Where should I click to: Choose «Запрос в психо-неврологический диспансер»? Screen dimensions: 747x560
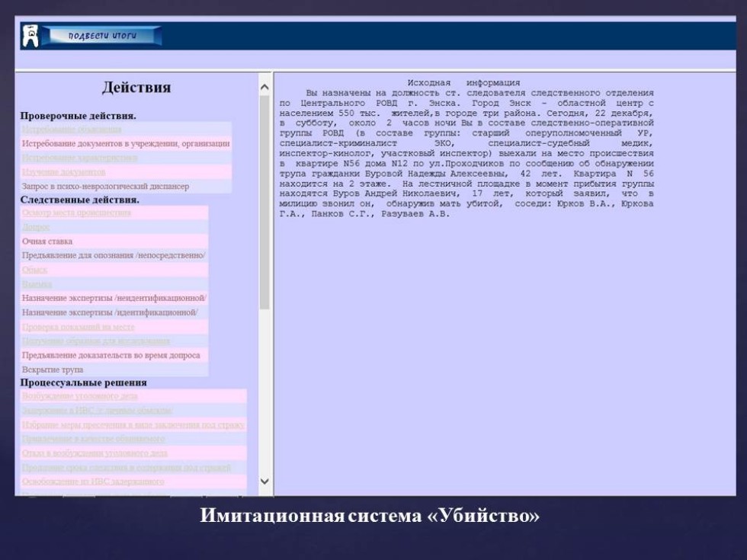coord(105,186)
